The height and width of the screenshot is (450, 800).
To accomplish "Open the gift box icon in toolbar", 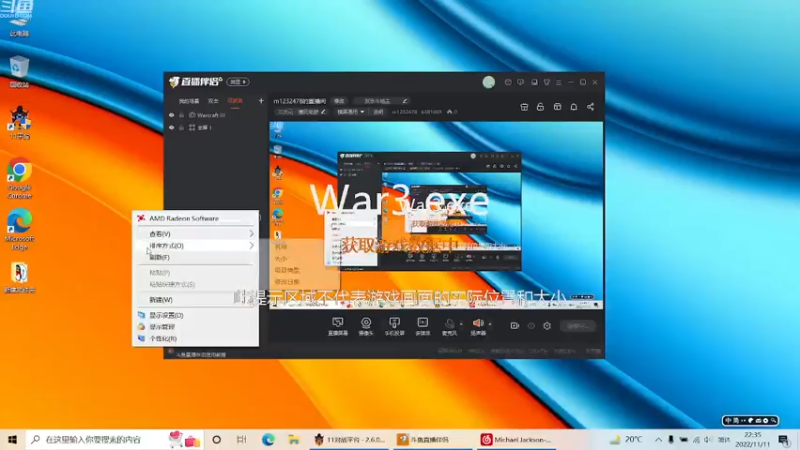I will [x=524, y=107].
